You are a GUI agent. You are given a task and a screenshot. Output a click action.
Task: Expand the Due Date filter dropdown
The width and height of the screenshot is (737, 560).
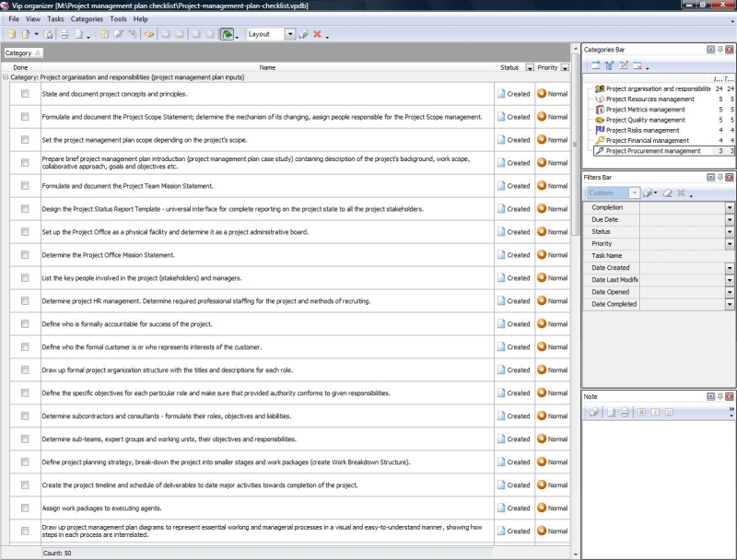[x=730, y=220]
